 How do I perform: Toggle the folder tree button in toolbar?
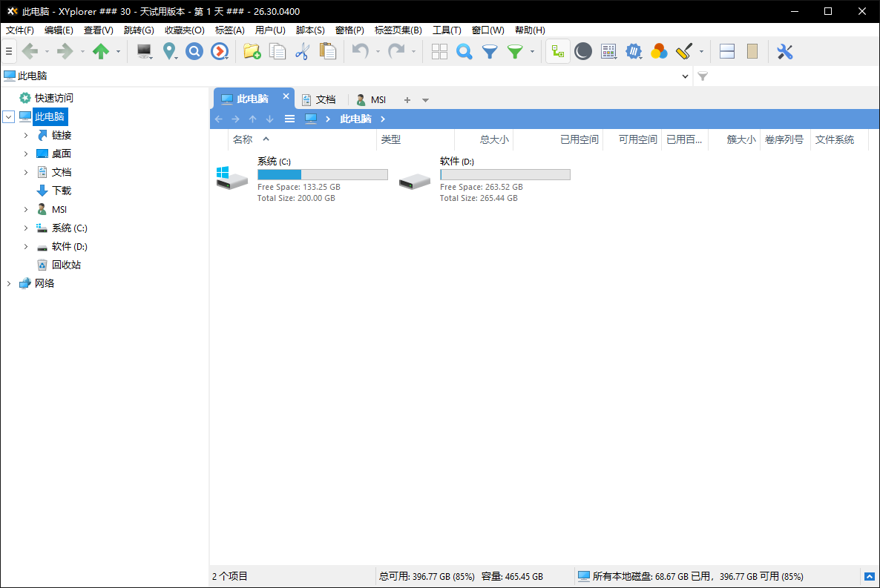tap(558, 52)
